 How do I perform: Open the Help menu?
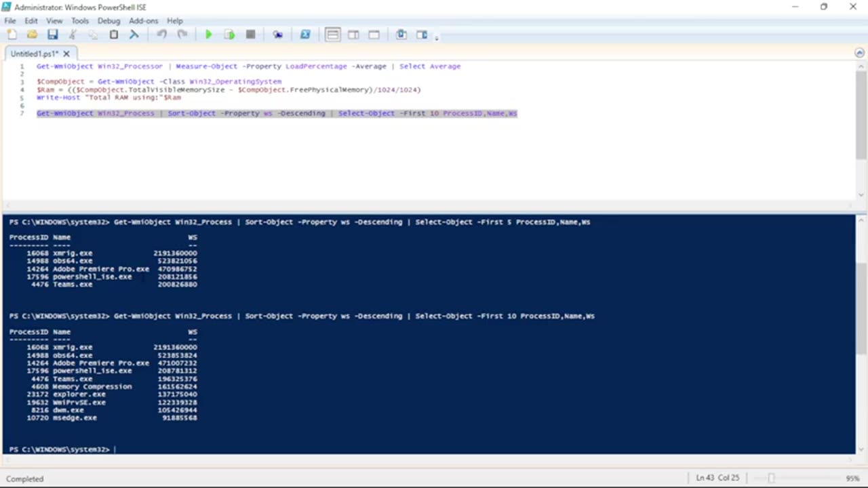pos(175,21)
